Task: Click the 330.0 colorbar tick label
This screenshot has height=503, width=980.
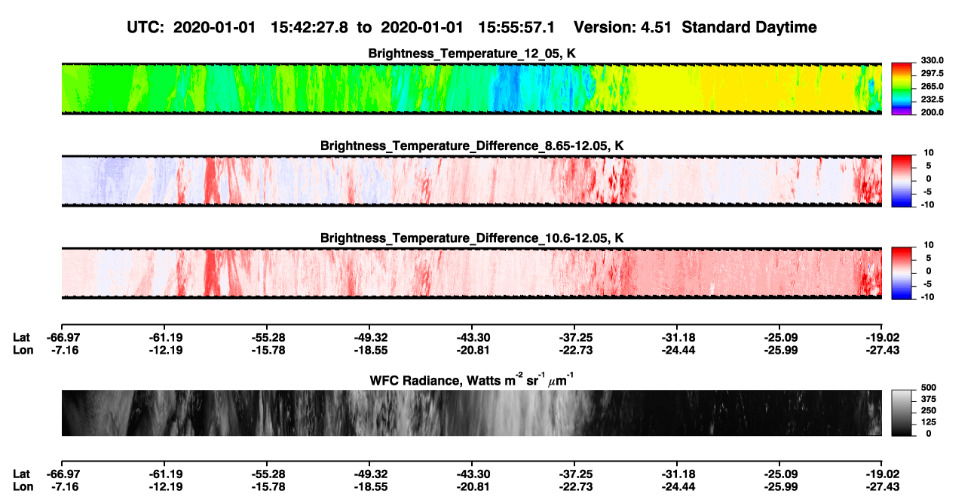Action: pos(933,60)
